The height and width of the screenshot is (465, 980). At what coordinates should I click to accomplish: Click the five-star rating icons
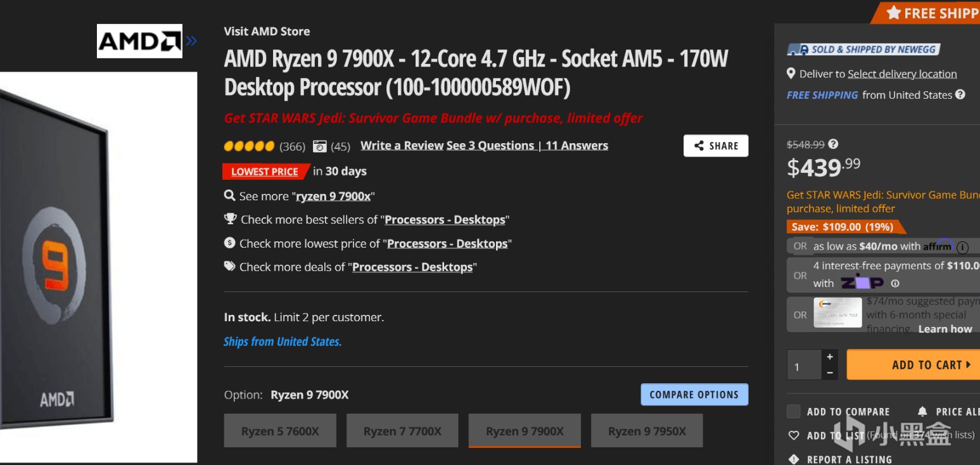tap(249, 146)
